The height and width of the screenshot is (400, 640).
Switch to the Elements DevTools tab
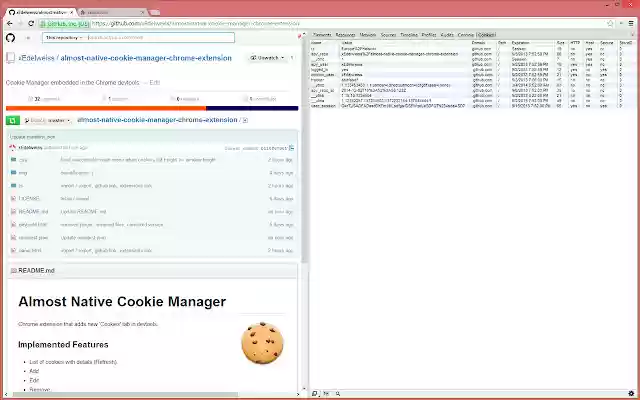[322, 35]
